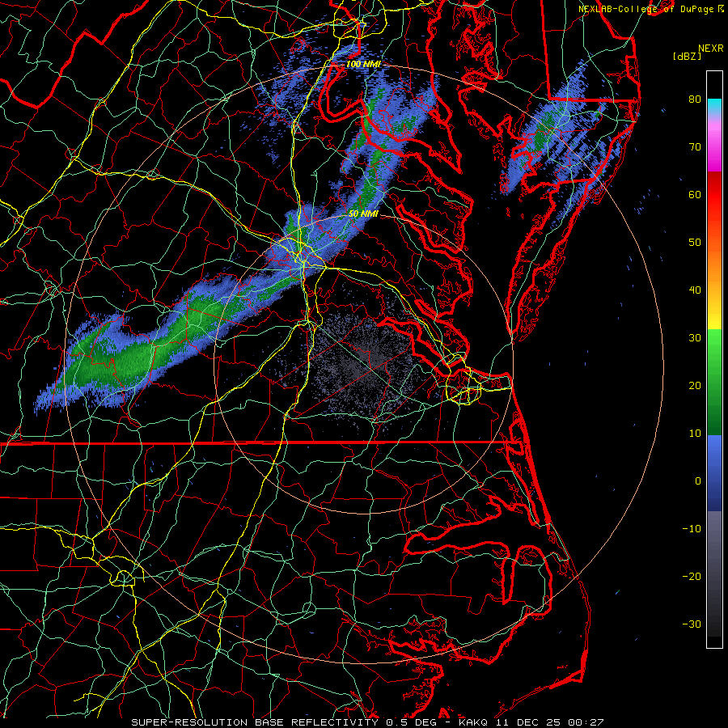
Task: Click the NEXR label above the color scale
Action: click(710, 49)
